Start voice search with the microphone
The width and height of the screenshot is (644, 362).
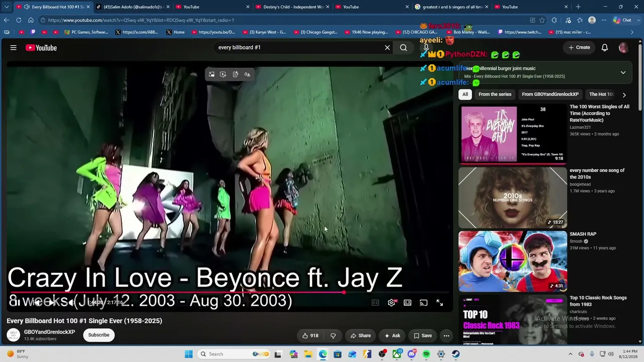[x=426, y=48]
